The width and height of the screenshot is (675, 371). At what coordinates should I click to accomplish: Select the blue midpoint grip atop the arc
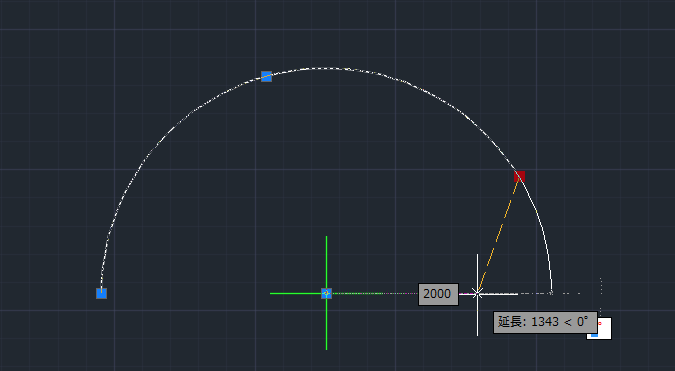pyautogui.click(x=266, y=77)
